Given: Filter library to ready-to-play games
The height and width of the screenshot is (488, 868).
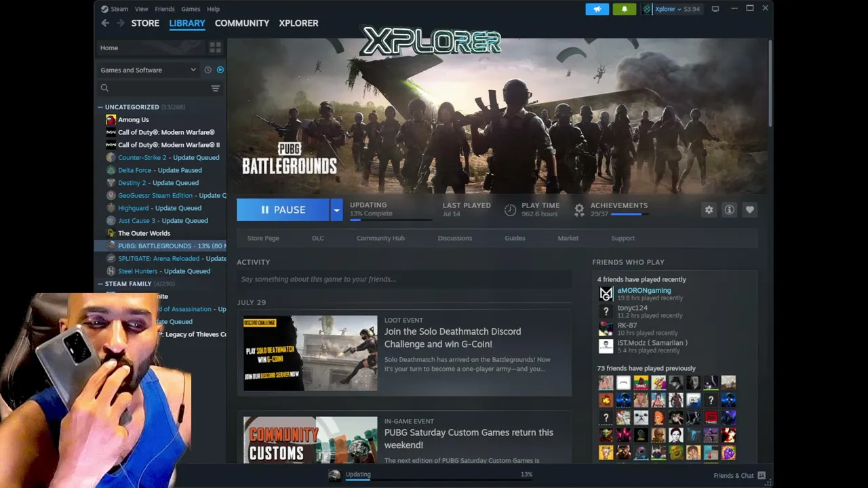Looking at the screenshot, I should coord(220,70).
